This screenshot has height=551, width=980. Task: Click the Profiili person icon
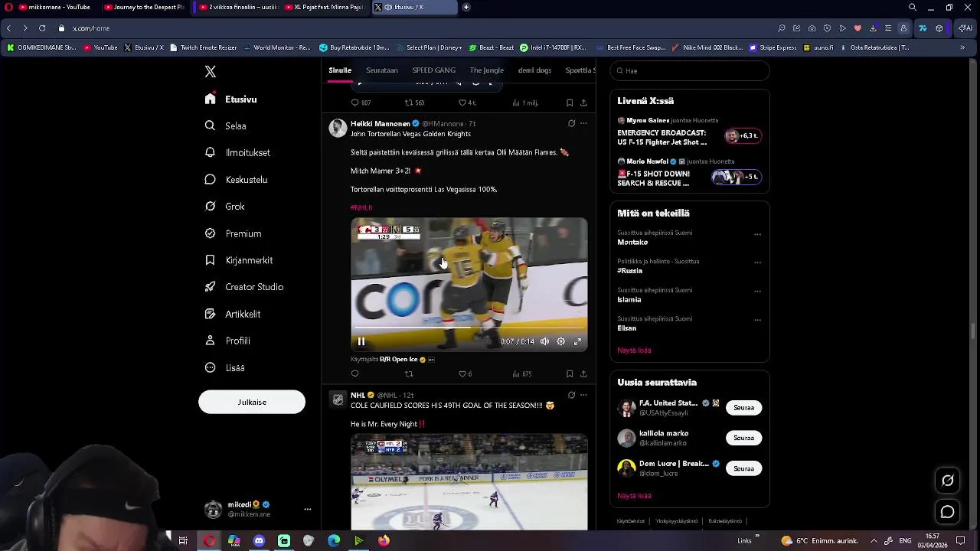coord(211,341)
